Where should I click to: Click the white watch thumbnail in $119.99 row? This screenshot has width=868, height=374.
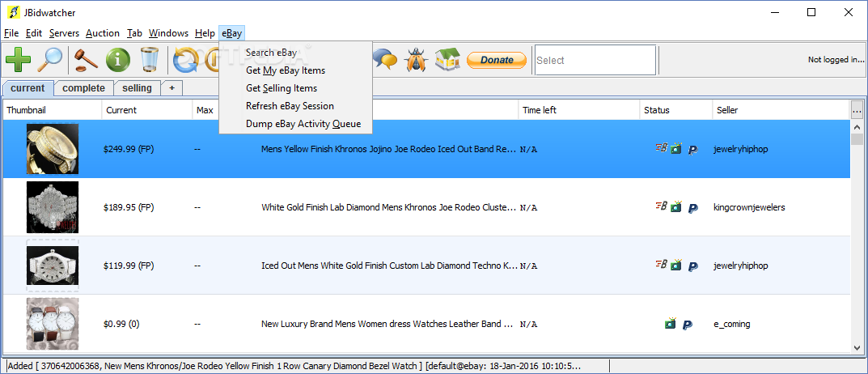click(53, 265)
